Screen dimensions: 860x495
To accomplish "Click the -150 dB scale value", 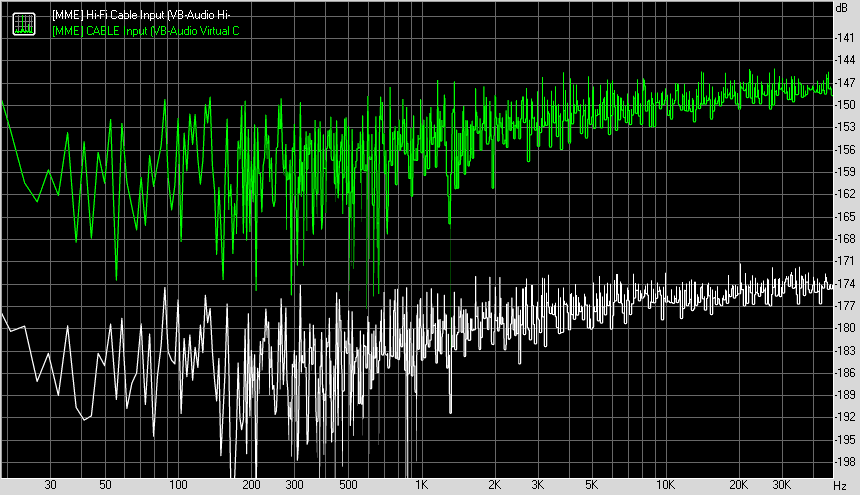I will click(x=845, y=105).
